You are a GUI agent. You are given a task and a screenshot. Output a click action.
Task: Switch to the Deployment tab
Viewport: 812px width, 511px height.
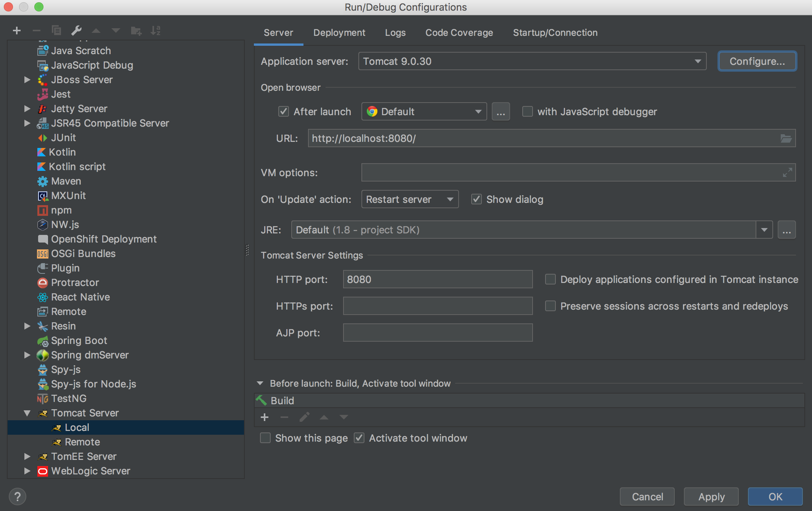339,33
